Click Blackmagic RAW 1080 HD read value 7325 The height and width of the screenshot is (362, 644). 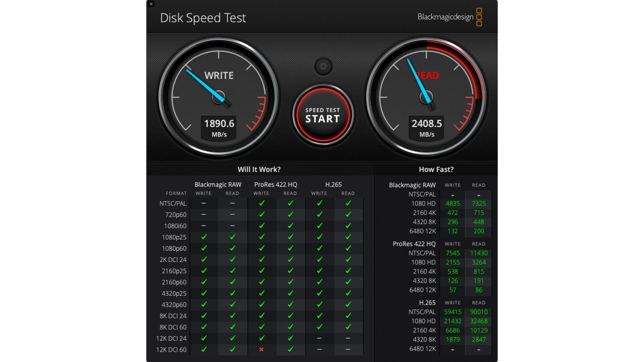(x=479, y=203)
